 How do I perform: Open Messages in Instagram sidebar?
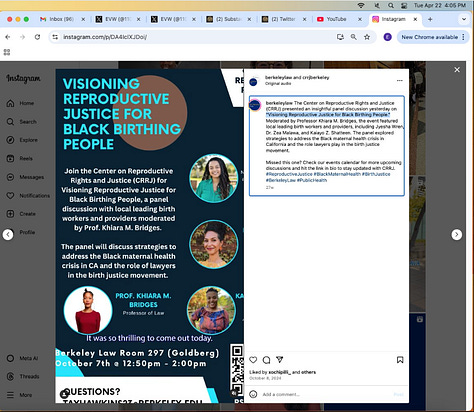click(25, 177)
